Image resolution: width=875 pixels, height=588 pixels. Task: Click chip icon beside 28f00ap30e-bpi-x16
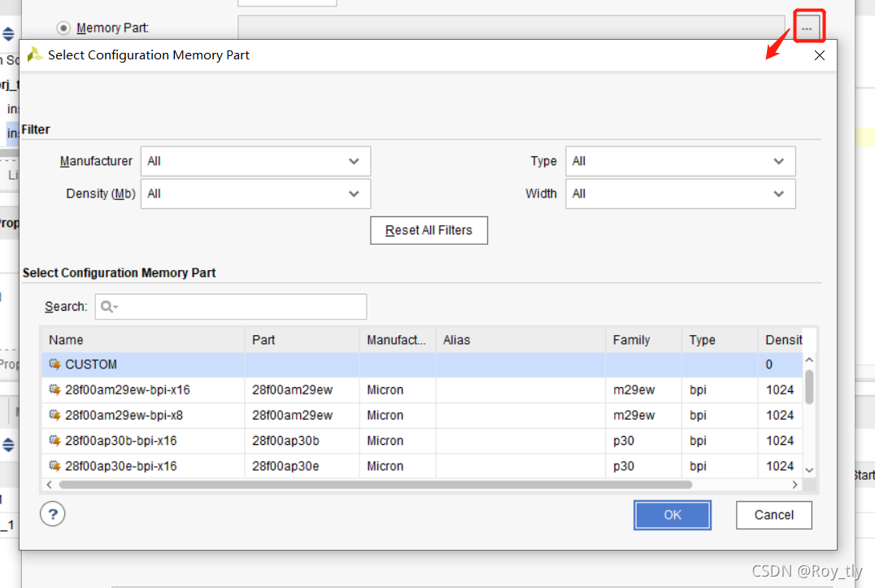54,465
